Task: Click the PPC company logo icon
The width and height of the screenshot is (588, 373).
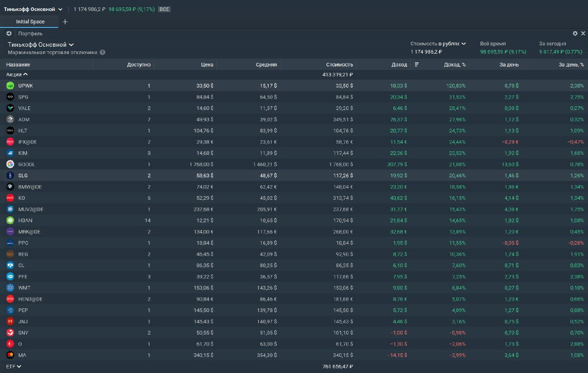Action: [x=10, y=243]
